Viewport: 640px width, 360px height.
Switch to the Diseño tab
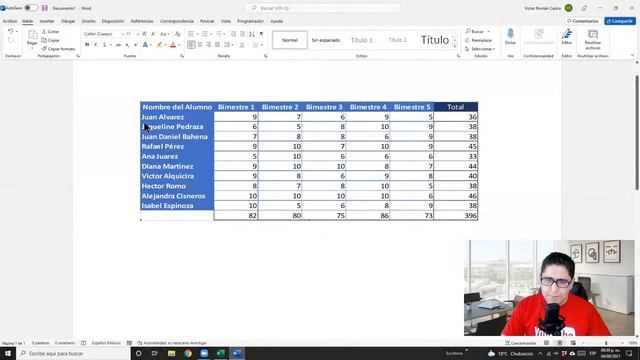click(x=88, y=21)
